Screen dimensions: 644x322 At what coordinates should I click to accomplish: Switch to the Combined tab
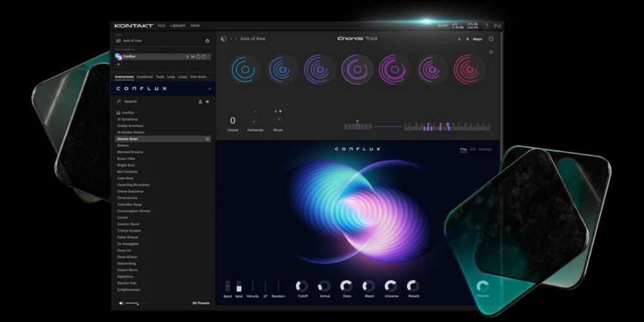click(144, 77)
